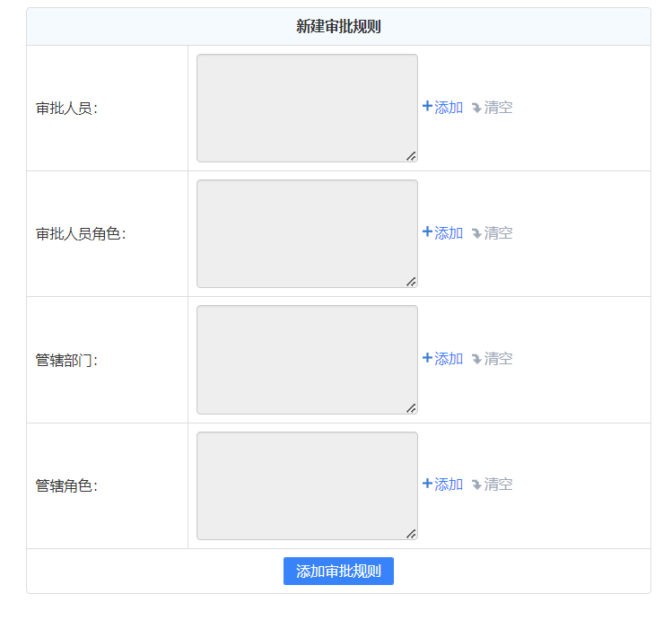Click the 添加 link text for 管辖部门

[449, 359]
